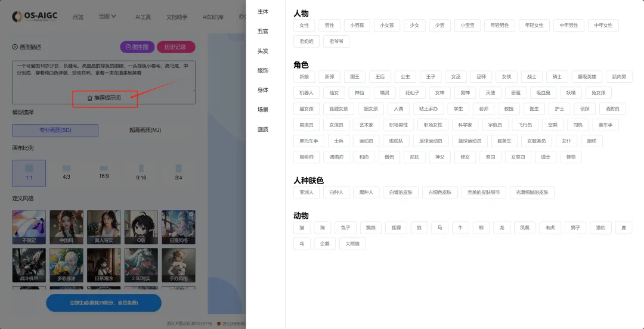Switch to the 主体 category tab

pyautogui.click(x=263, y=12)
